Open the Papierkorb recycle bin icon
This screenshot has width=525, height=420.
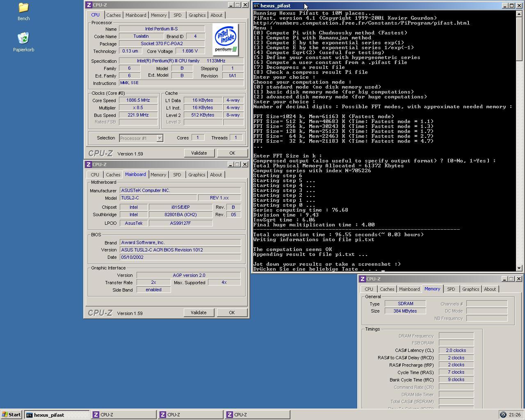point(23,42)
